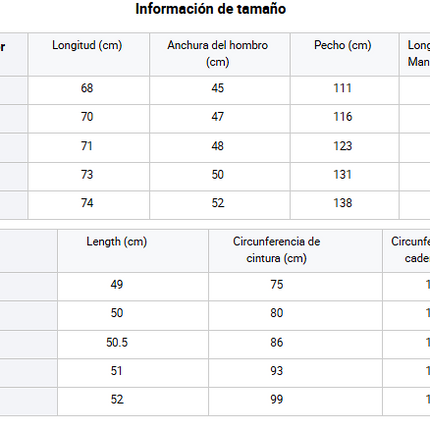Viewport: 430px width, 430px height.
Task: Select the chest value 116 cell
Action: [x=345, y=119]
